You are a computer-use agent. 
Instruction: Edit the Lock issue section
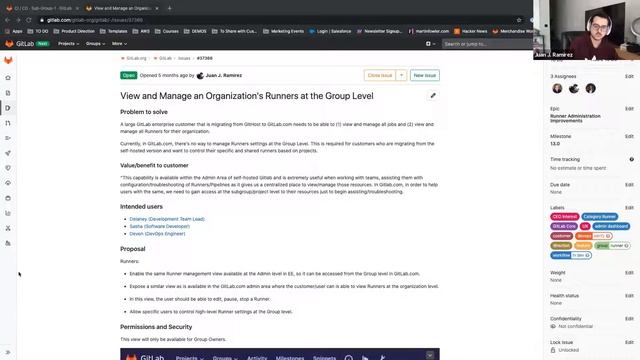point(629,342)
